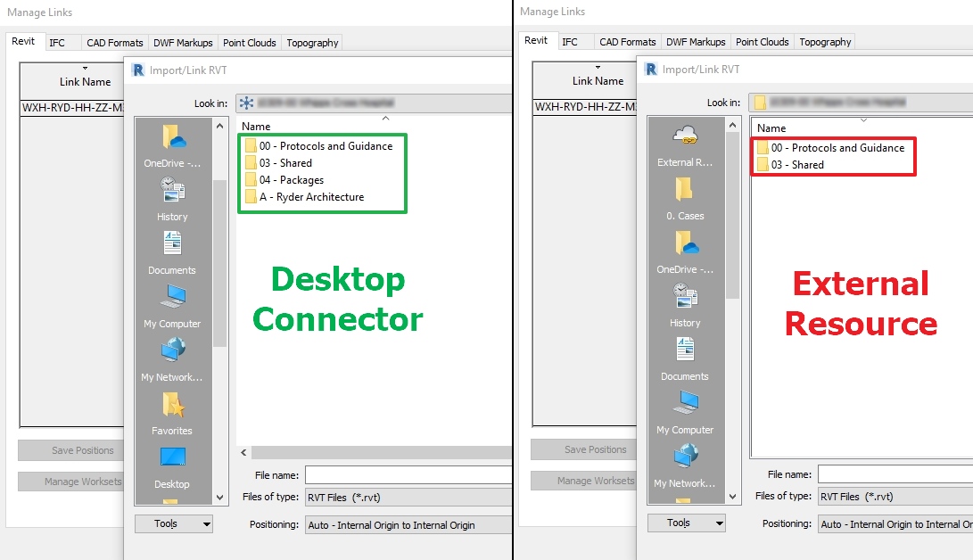
Task: Click Desktop Connector icon in left Look in box
Action: 246,103
